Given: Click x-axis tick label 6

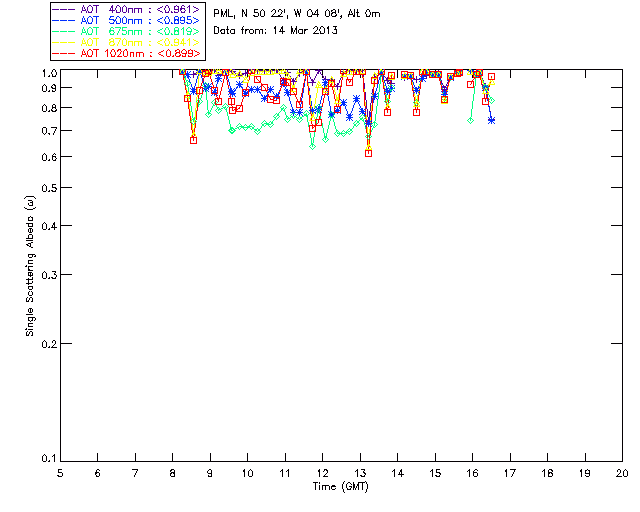Looking at the screenshot, I should click(x=98, y=473).
